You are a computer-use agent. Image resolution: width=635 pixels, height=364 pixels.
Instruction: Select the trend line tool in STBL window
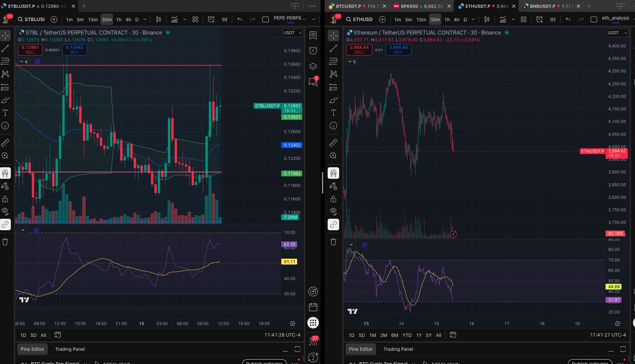5,48
